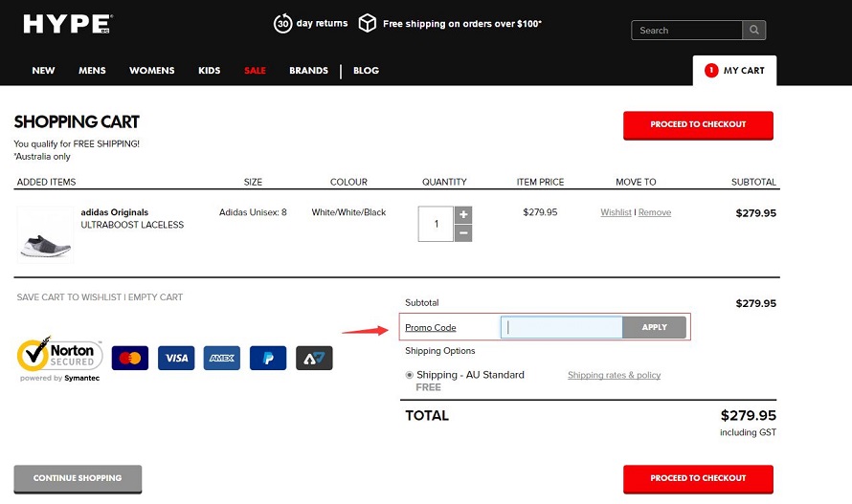
Task: Click the FREE shipping cost label
Action: click(x=428, y=387)
